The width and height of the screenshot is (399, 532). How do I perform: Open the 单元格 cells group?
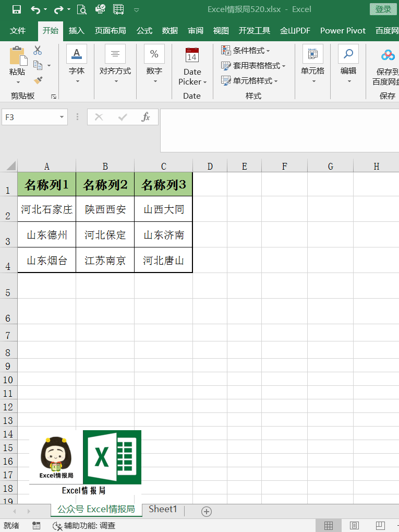click(312, 64)
